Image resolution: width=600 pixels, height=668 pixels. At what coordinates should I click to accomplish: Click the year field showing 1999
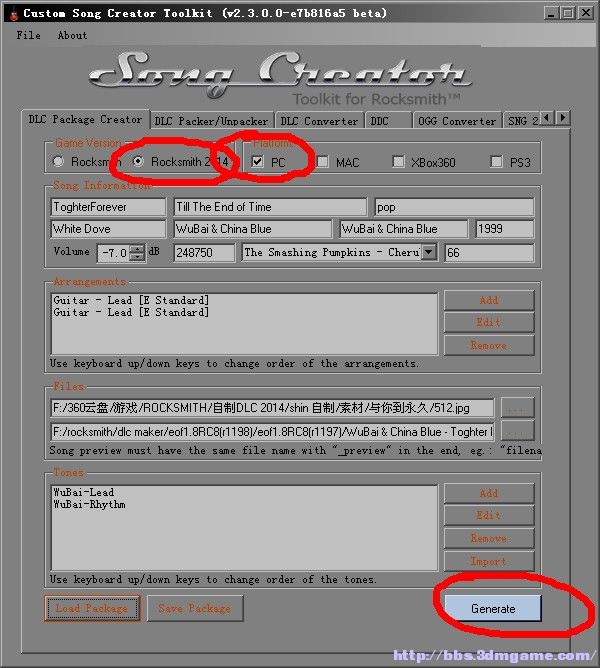pos(505,229)
